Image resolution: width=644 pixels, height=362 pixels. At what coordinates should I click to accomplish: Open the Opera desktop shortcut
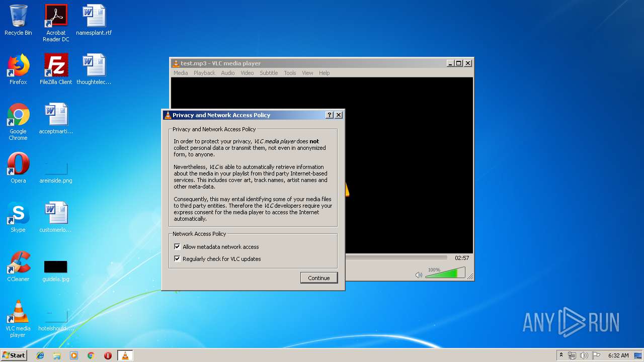(x=18, y=168)
